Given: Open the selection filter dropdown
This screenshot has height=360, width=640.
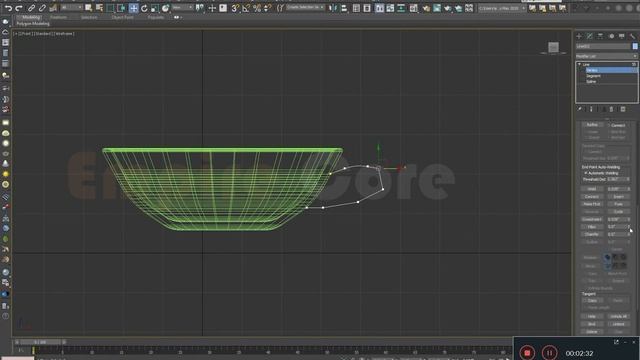Looking at the screenshot, I should 71,8.
